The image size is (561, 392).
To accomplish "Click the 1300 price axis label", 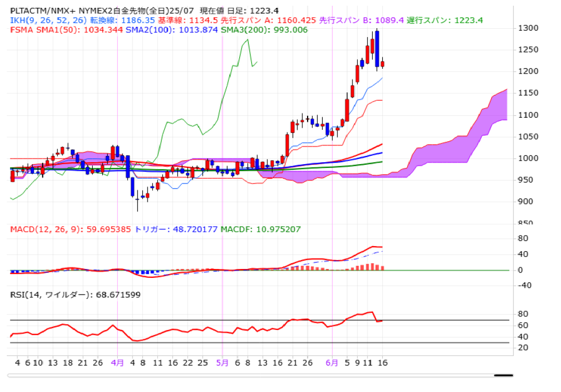I will [528, 28].
